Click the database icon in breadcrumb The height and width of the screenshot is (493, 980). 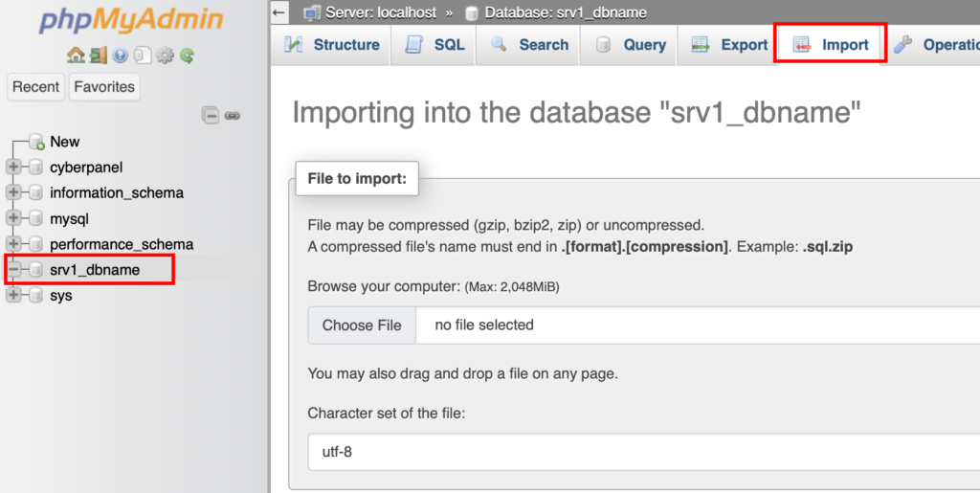point(472,12)
